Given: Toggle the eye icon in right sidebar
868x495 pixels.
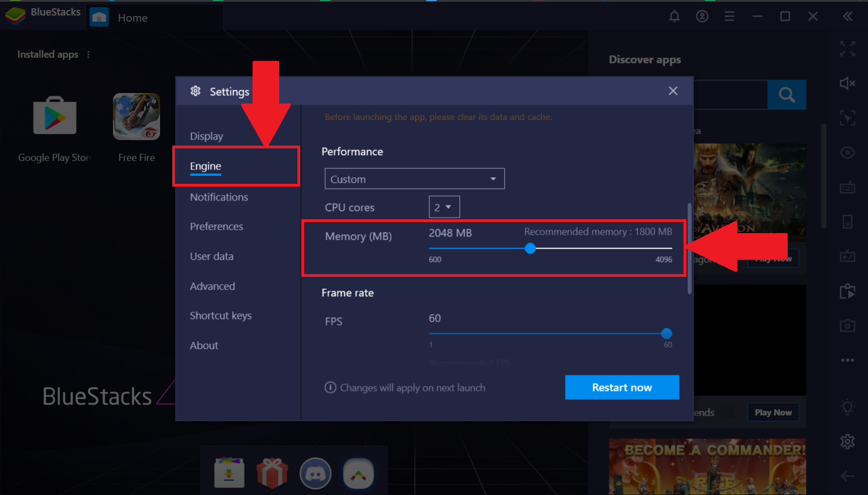Looking at the screenshot, I should click(x=848, y=152).
